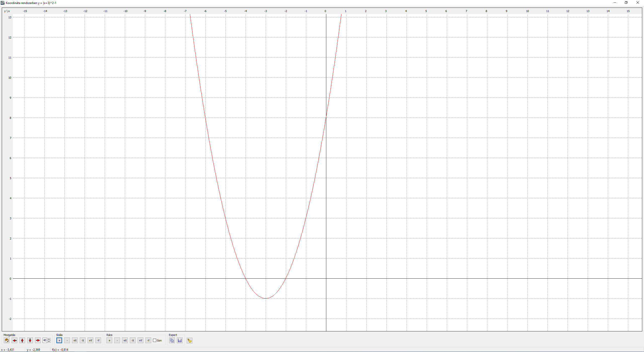Click the window title 'Koordináta rendszerben y = (x+3)^2-1'
Image resolution: width=644 pixels, height=352 pixels.
31,3
